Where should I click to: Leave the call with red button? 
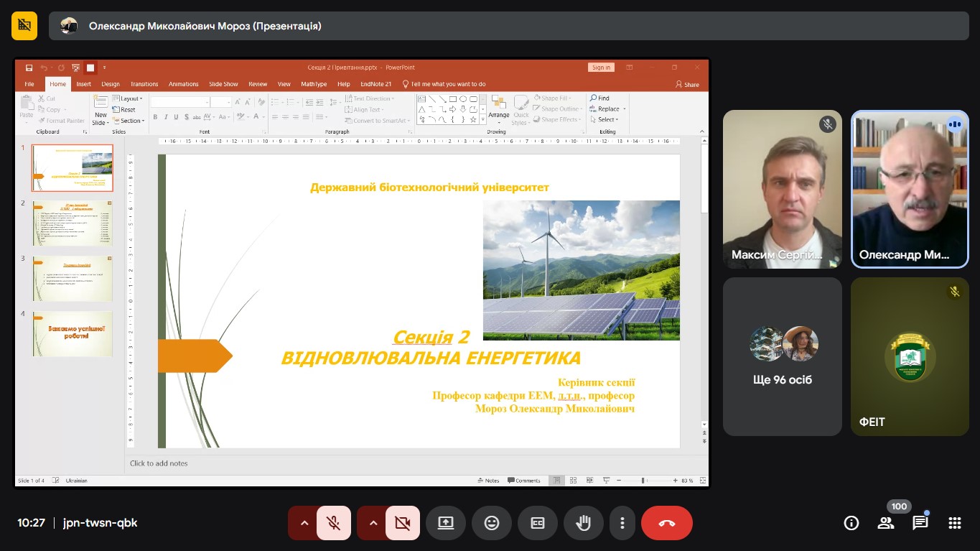(x=666, y=523)
